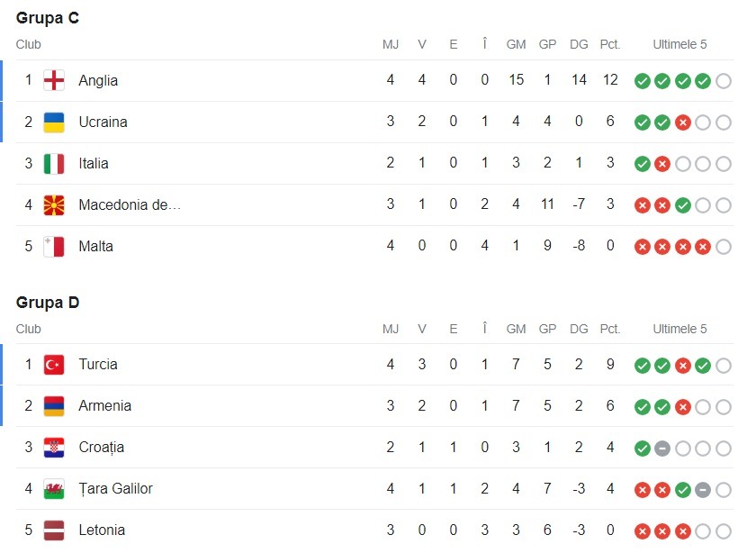Click the Latvia flag icon
This screenshot has height=553, width=756.
pos(54,530)
